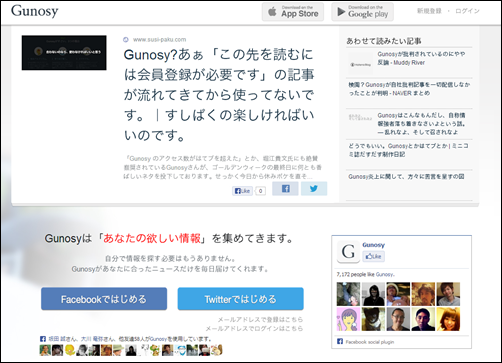Click the small favicon beside susi-paku.com
502x363 pixels.
point(126,39)
